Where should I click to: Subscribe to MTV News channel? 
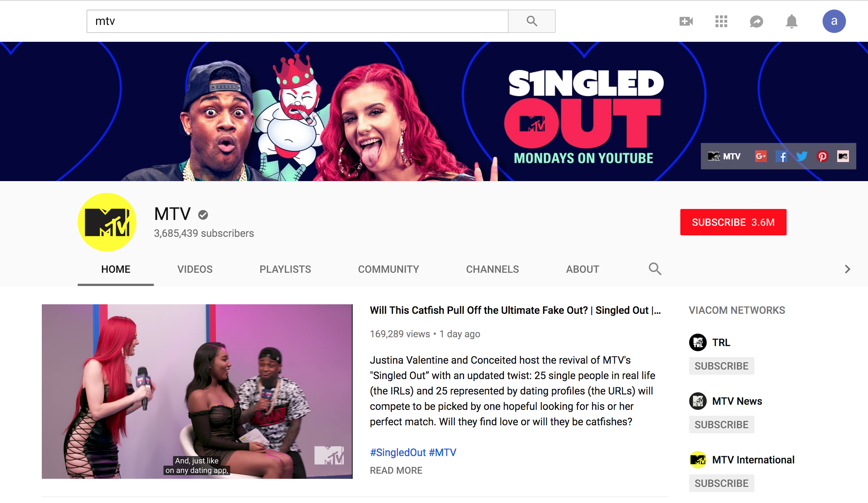pyautogui.click(x=721, y=425)
